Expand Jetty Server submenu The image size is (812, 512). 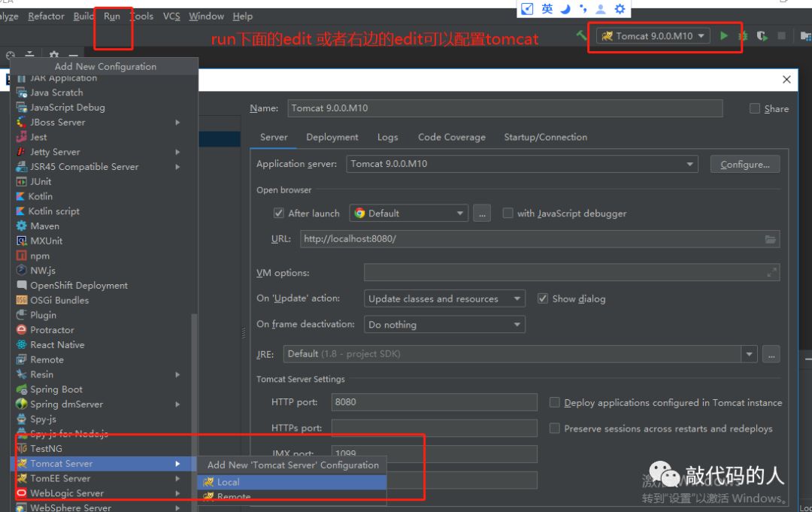point(177,152)
